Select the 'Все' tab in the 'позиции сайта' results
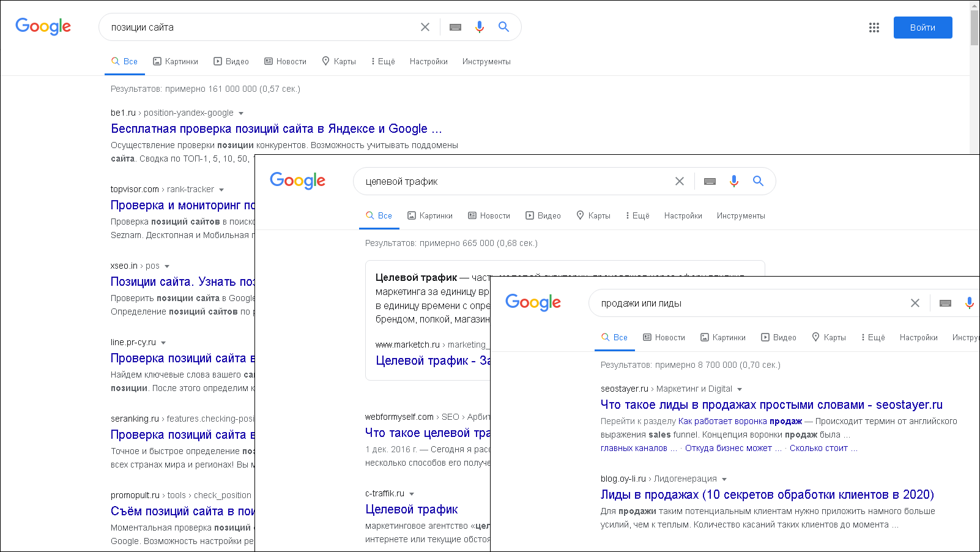The width and height of the screenshot is (980, 552). point(124,62)
